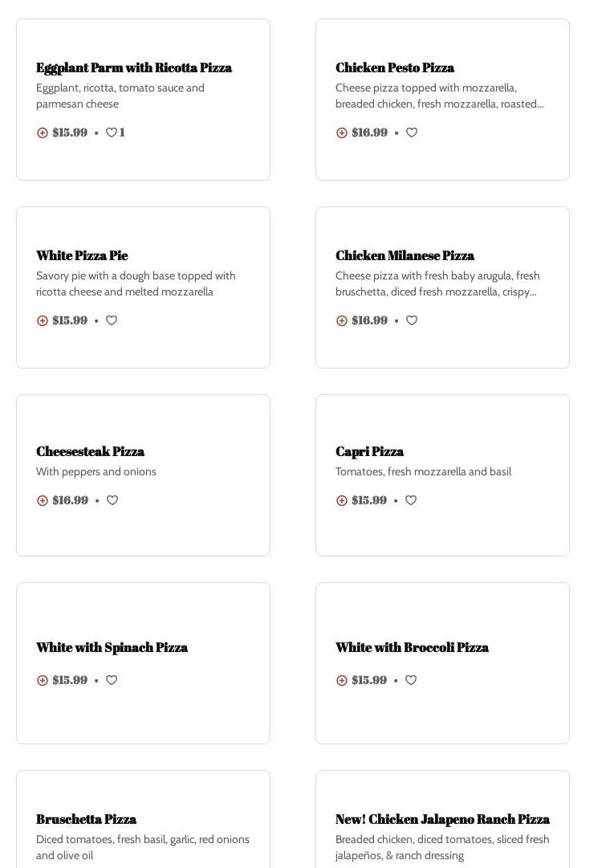Click plus icon next to Capri Pizza price
The width and height of the screenshot is (602, 868).
tap(342, 500)
